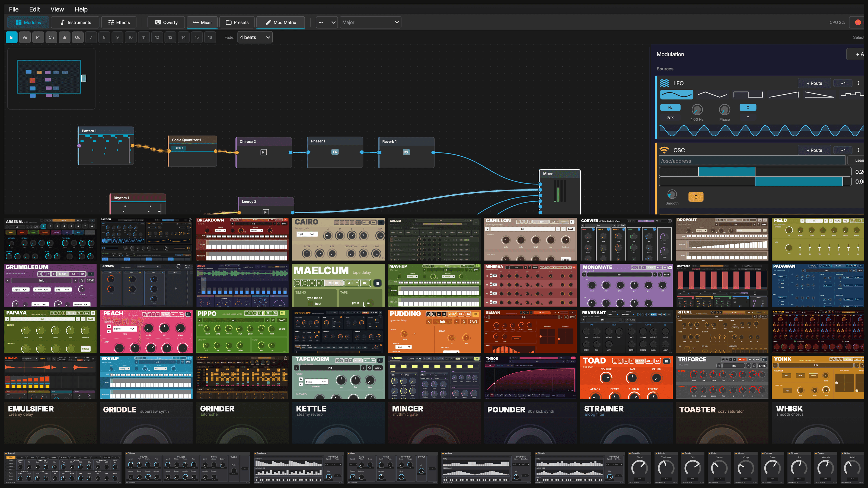Select the sine LFO waveform shape
The image size is (868, 488).
coord(676,95)
